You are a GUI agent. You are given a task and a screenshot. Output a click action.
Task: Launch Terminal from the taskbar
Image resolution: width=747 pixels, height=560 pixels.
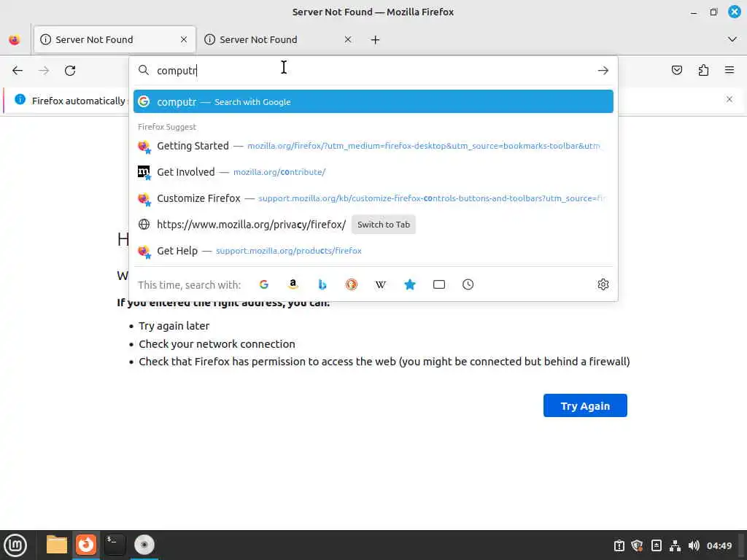[115, 545]
